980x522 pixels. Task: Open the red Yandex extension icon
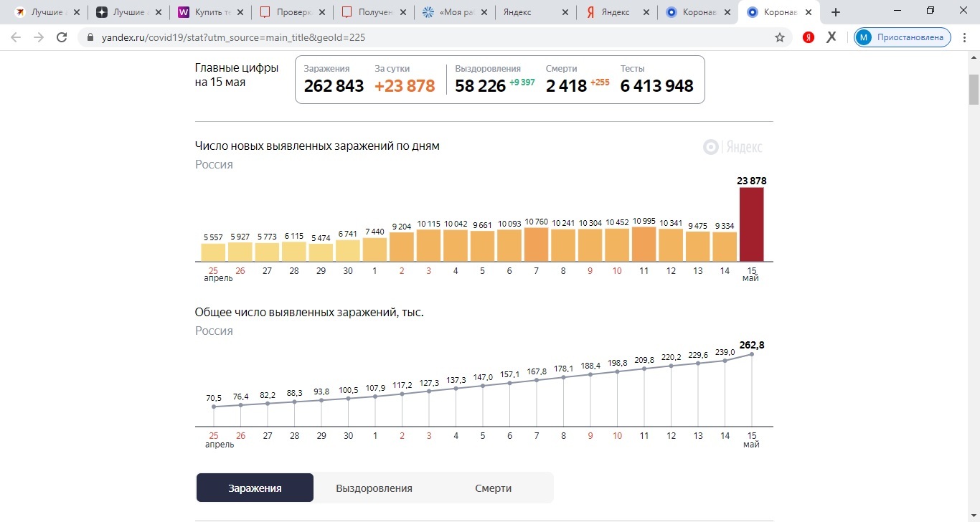click(x=809, y=37)
